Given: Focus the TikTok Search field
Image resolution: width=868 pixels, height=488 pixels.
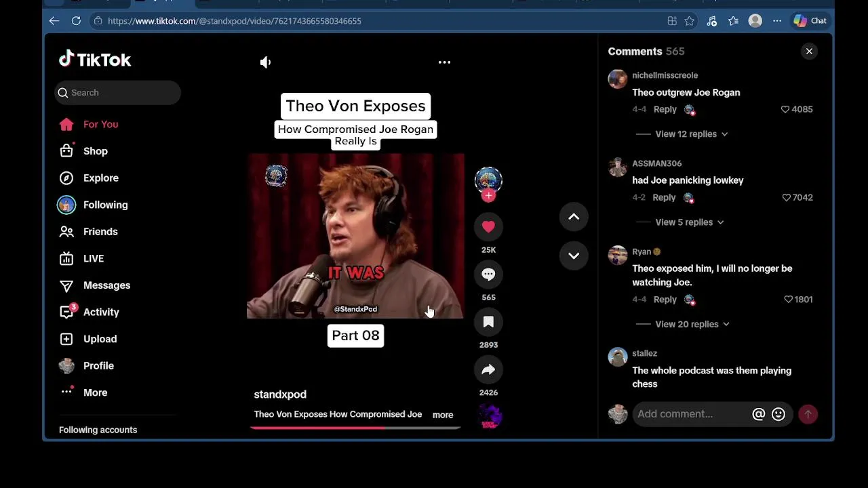Looking at the screenshot, I should click(118, 93).
